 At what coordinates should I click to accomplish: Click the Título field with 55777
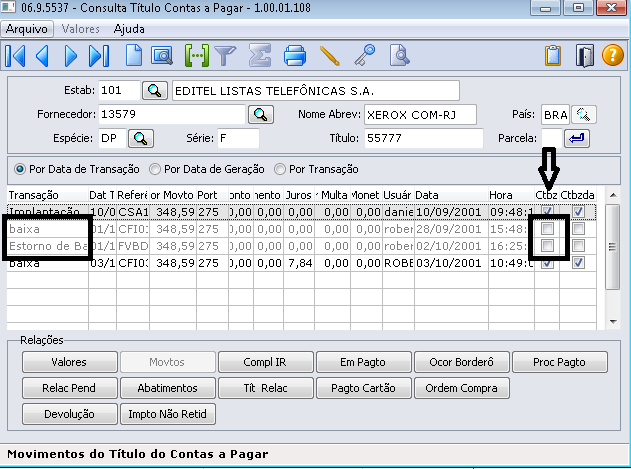[x=423, y=138]
